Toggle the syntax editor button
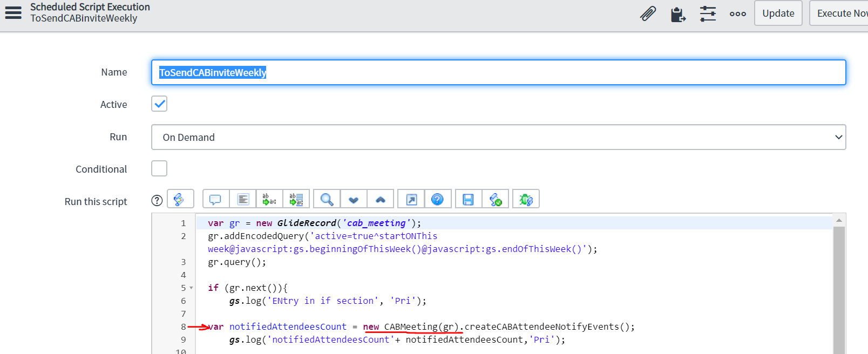Screen dimensions: 868x354 (x=180, y=199)
